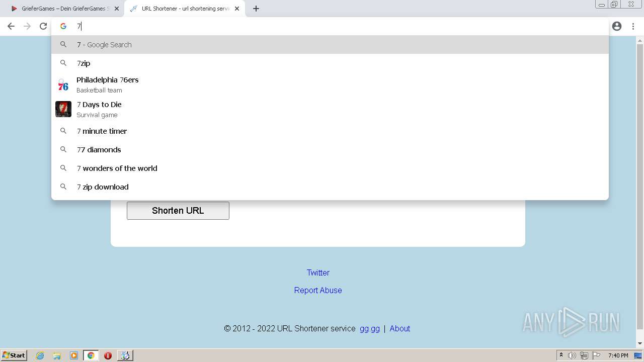Viewport: 644px width, 362px height.
Task: Open the Chrome profile account icon
Action: pyautogui.click(x=617, y=26)
